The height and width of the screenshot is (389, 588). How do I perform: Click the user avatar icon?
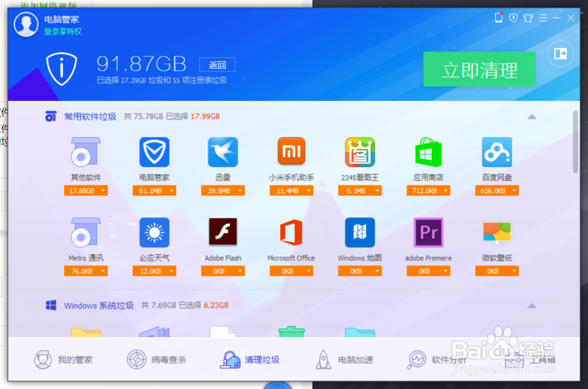point(26,25)
